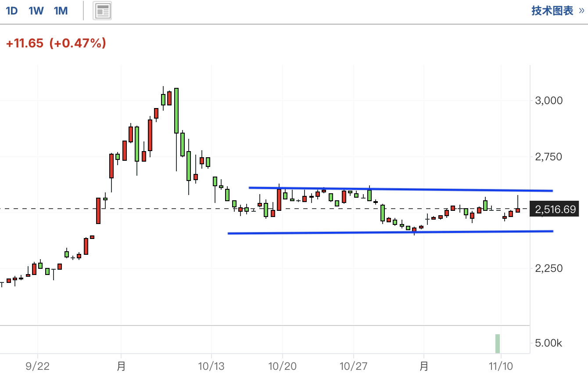The height and width of the screenshot is (376, 588).
Task: Click the tall green candlestick at the peak
Action: tap(176, 111)
